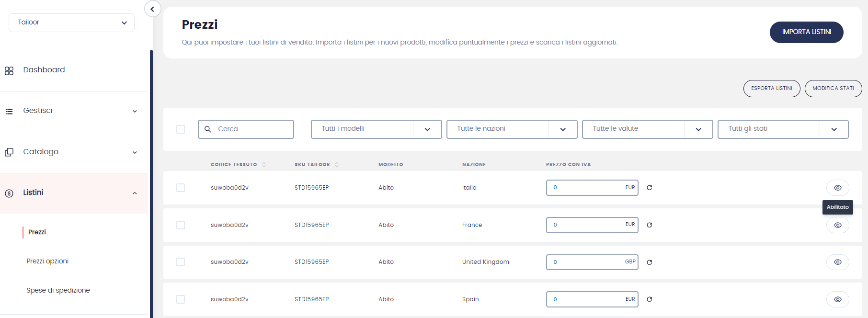
Task: Collapse the sidebar with the arrow button
Action: 152,9
